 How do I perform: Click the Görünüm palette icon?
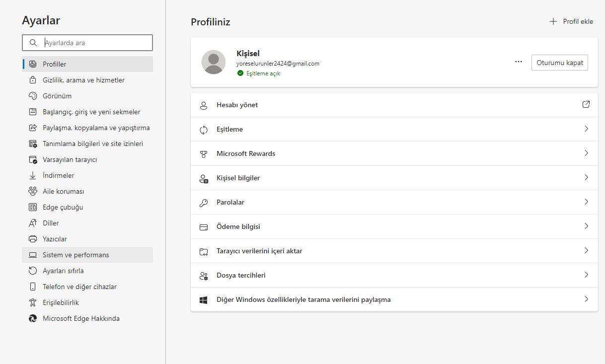click(33, 96)
